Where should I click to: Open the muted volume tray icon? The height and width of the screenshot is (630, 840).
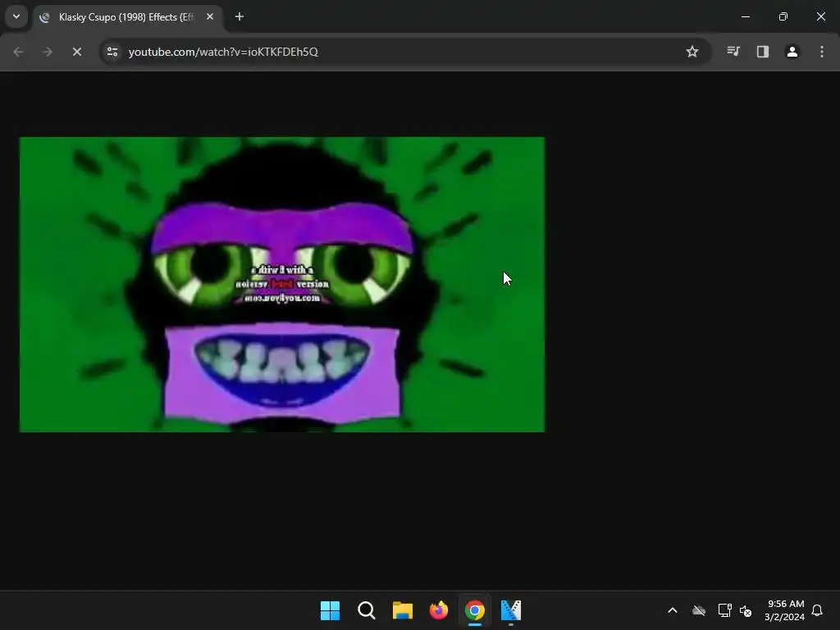click(x=745, y=610)
